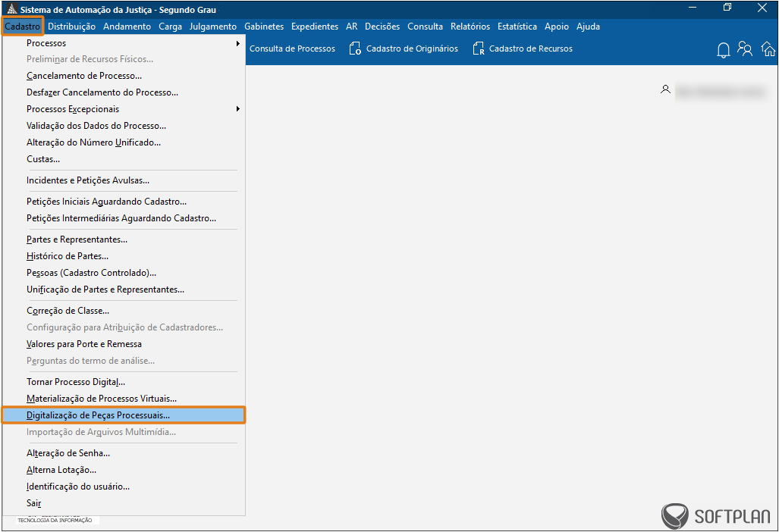Open the Carga menu
Viewport: 779px width, 532px height.
(x=170, y=27)
